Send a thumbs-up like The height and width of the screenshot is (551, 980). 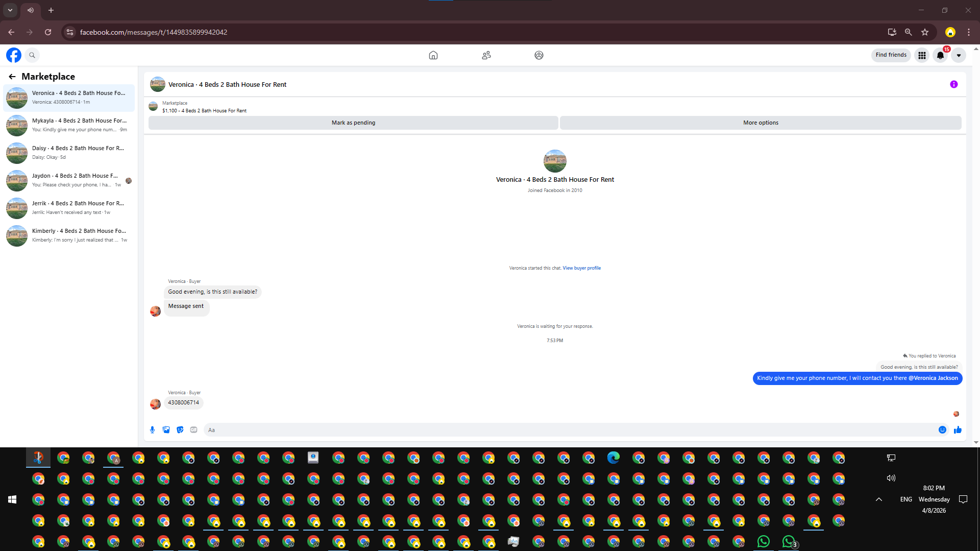[958, 430]
